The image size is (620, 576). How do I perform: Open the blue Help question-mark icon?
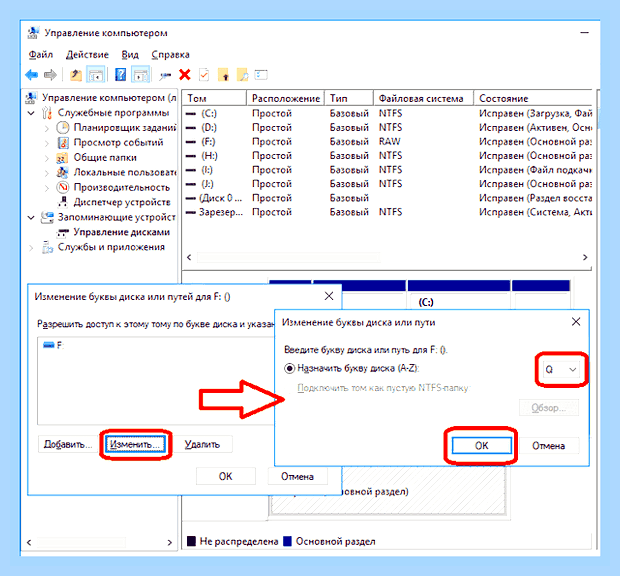121,75
